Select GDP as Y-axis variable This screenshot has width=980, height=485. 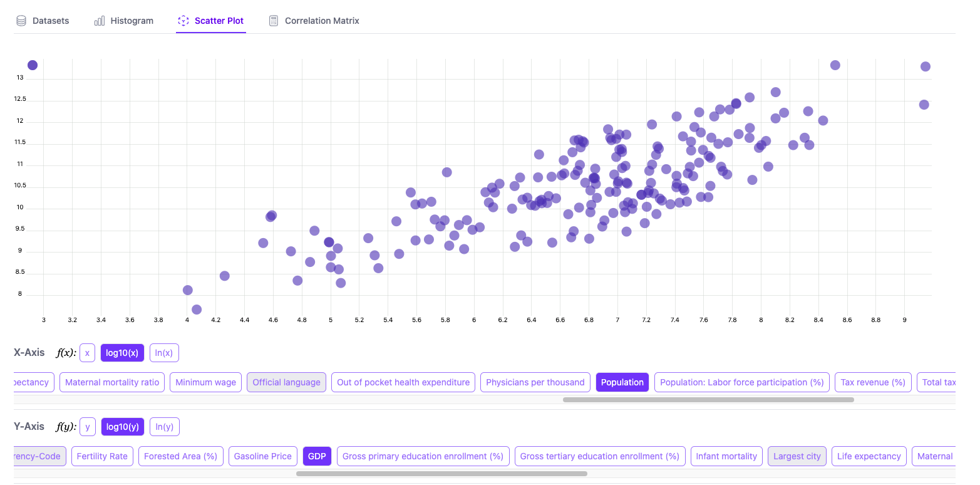pos(317,456)
